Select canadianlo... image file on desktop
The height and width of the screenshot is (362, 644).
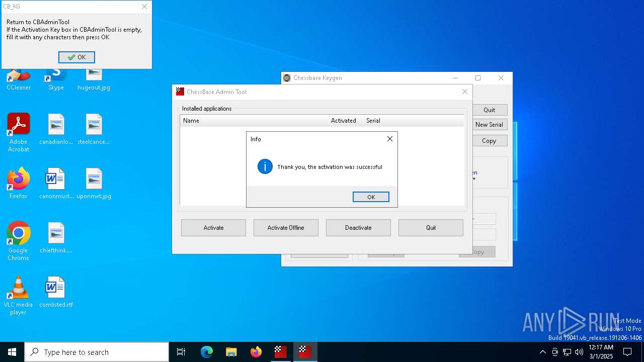tap(56, 129)
